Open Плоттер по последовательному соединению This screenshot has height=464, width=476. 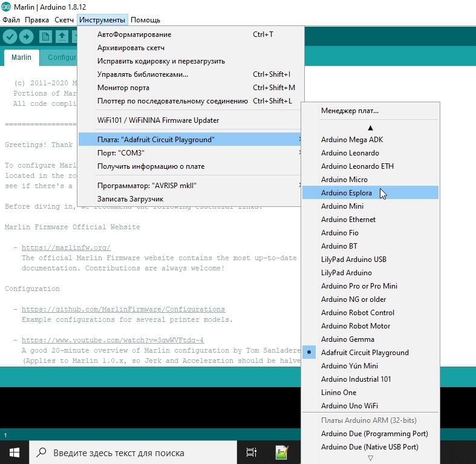191,101
